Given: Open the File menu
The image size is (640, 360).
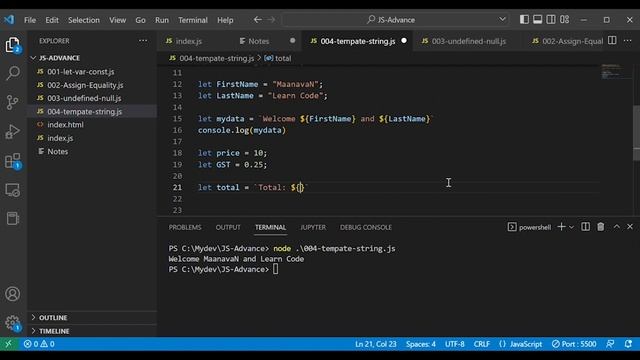Looking at the screenshot, I should pyautogui.click(x=30, y=20).
